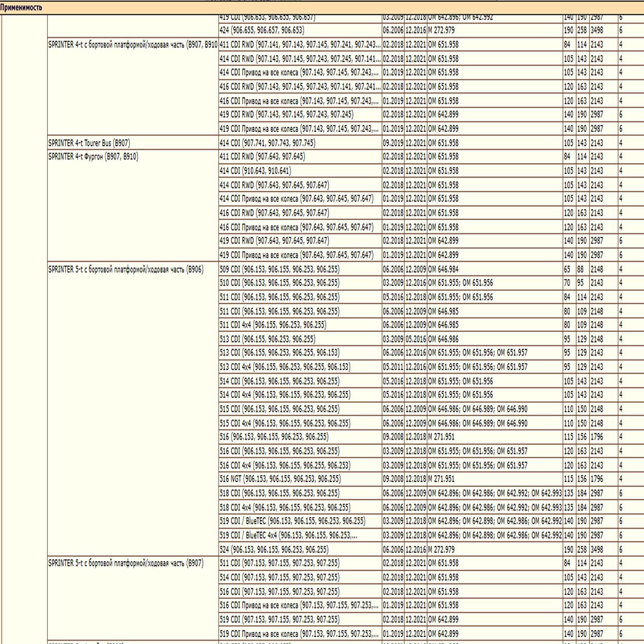Click the 516 NGT modification entry

coord(280,479)
